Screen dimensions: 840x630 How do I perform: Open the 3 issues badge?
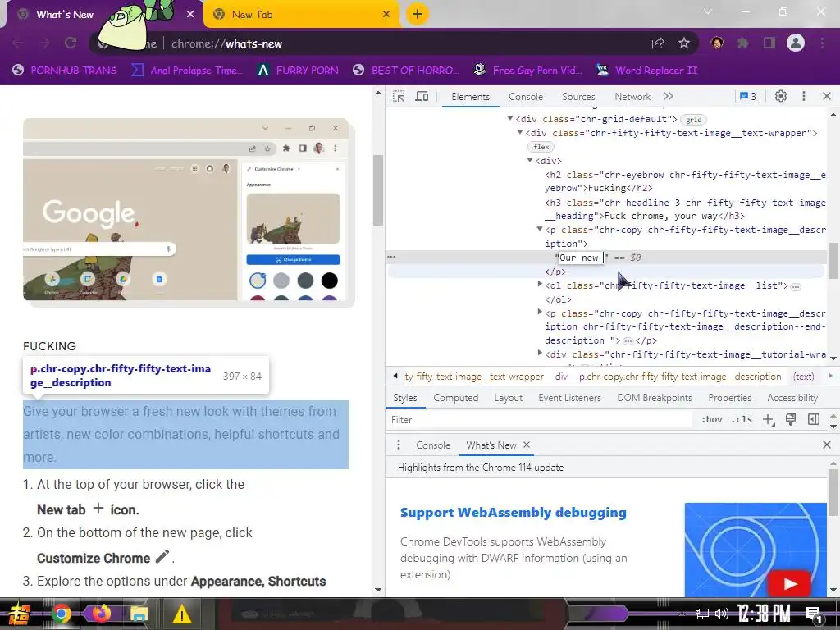point(748,97)
